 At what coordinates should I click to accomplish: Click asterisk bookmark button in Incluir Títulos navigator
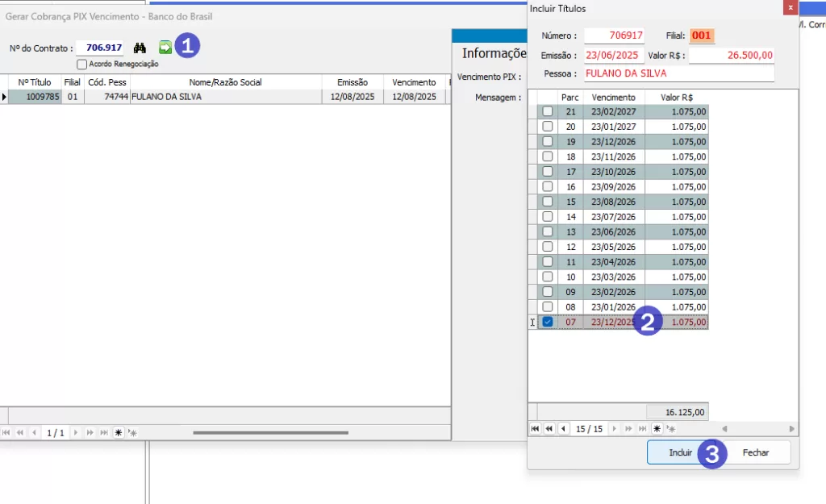tap(657, 429)
